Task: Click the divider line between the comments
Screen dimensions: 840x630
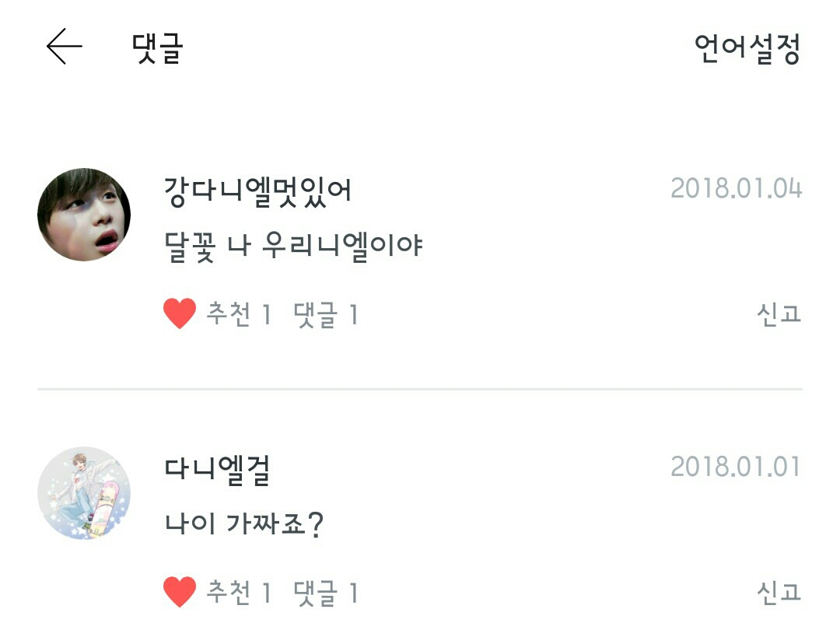Action: click(x=420, y=388)
